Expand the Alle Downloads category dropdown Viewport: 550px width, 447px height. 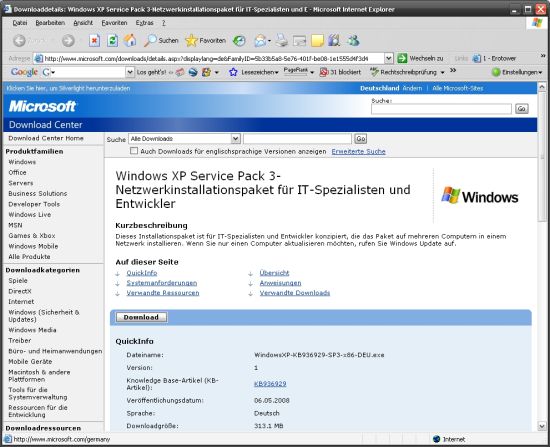coord(235,139)
